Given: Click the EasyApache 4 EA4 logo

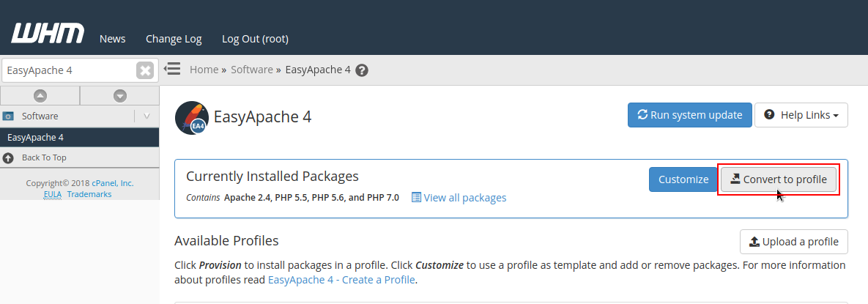Looking at the screenshot, I should pos(191,118).
